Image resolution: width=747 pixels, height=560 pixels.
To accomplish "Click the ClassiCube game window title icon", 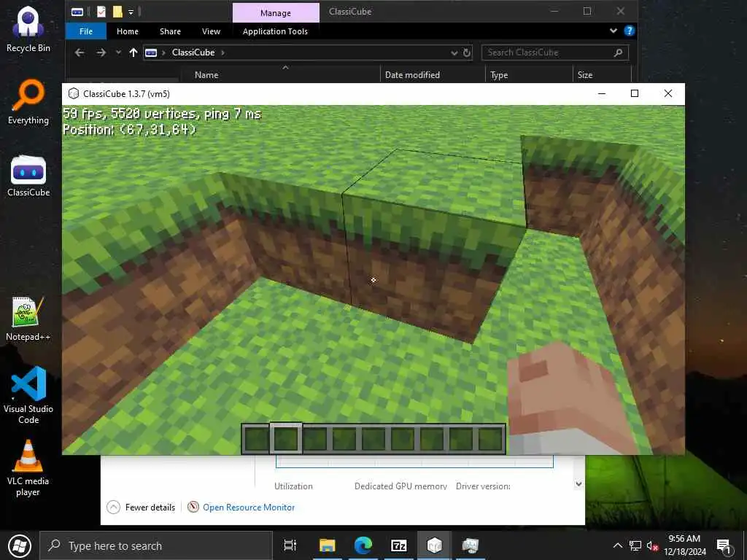I will 74,93.
